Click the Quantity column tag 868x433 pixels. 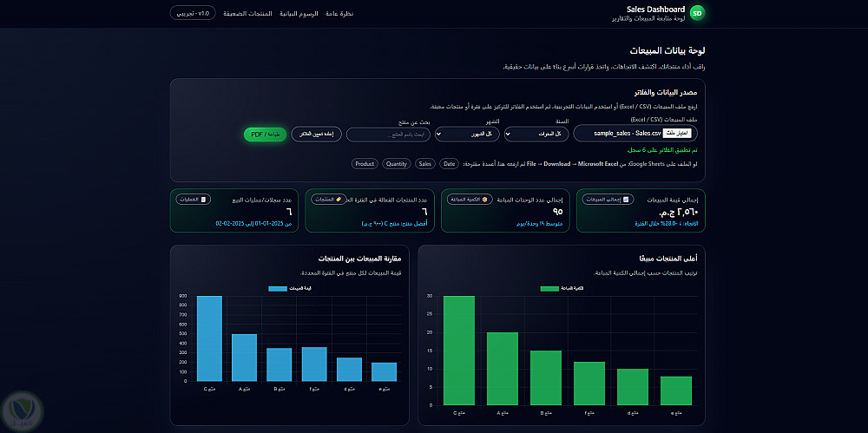(x=397, y=164)
